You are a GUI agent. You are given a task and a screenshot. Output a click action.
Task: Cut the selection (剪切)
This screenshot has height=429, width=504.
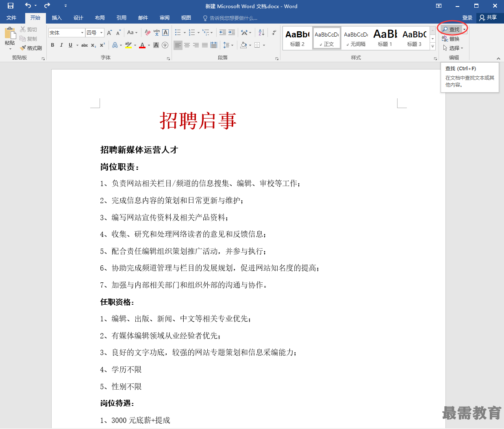(x=28, y=29)
